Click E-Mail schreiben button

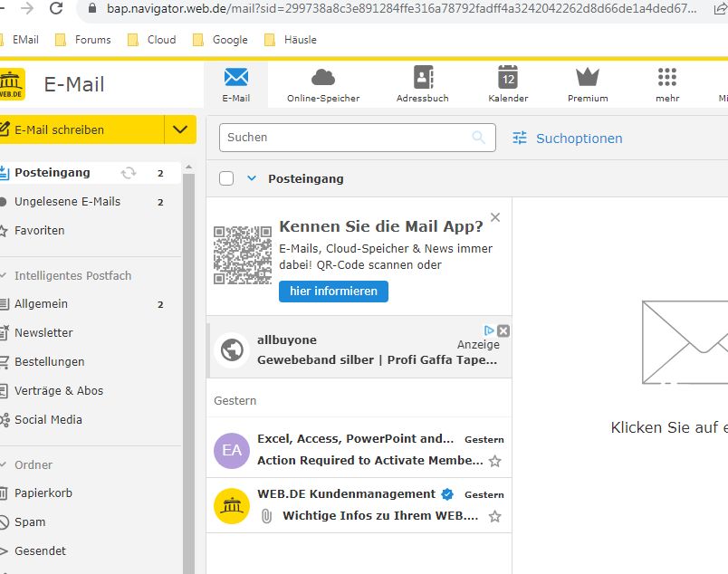(x=81, y=129)
